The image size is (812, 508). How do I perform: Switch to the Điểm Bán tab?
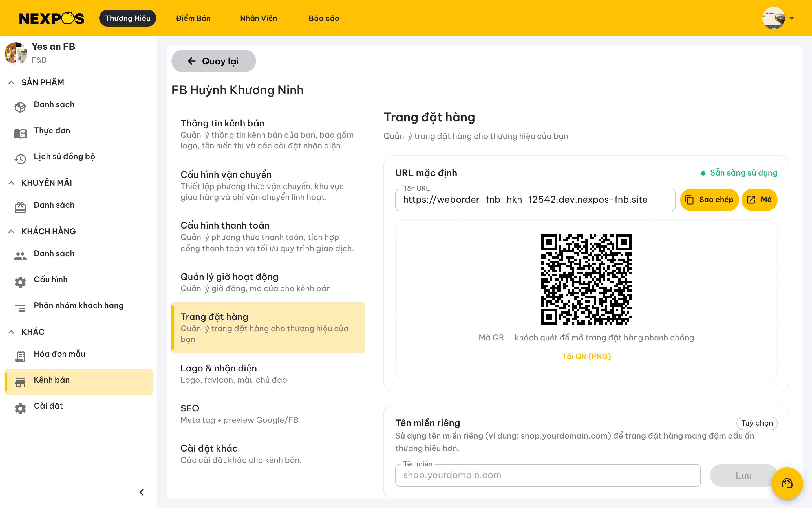click(x=193, y=18)
